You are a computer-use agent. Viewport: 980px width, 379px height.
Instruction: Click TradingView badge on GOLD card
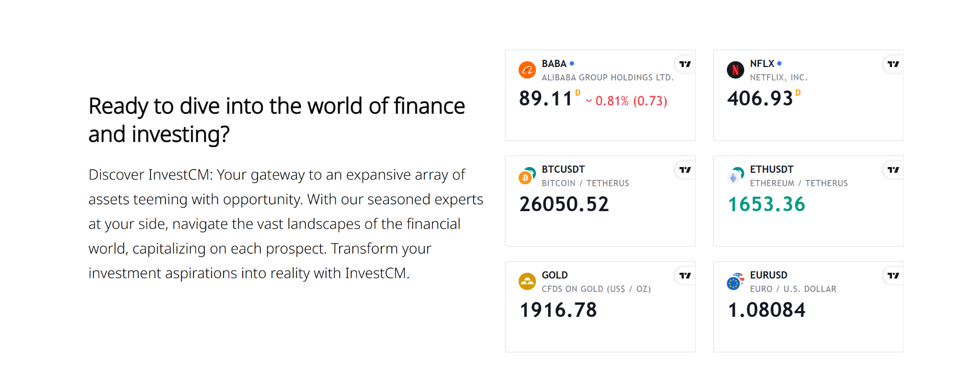click(x=685, y=276)
